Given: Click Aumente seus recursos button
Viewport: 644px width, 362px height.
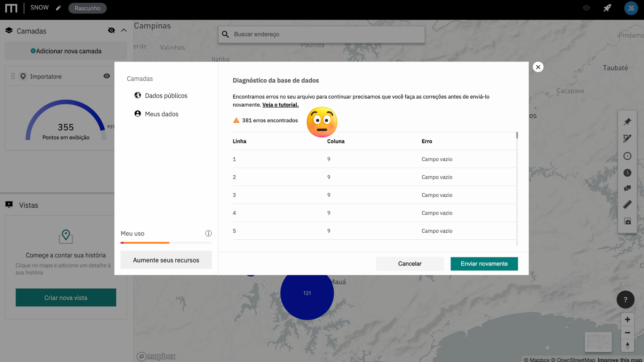Looking at the screenshot, I should [166, 260].
